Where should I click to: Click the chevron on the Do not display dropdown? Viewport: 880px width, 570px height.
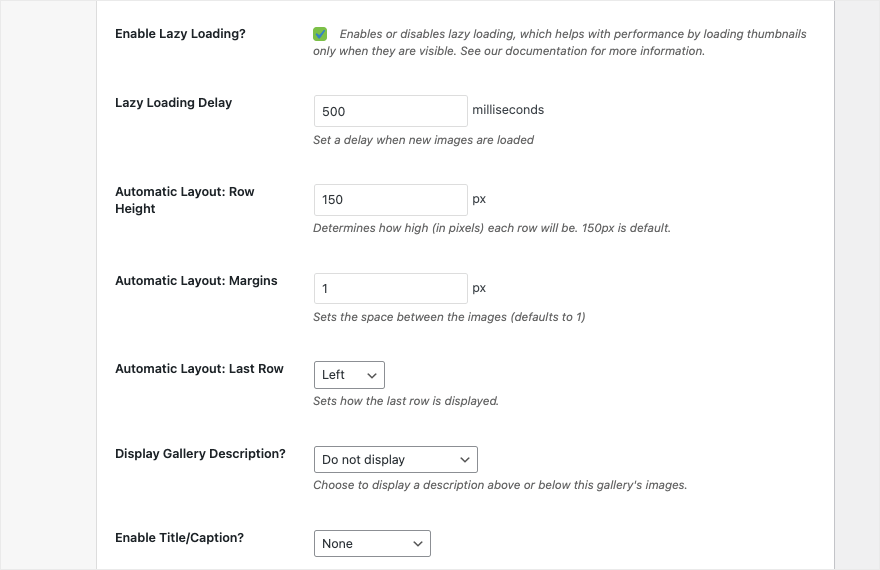(465, 460)
